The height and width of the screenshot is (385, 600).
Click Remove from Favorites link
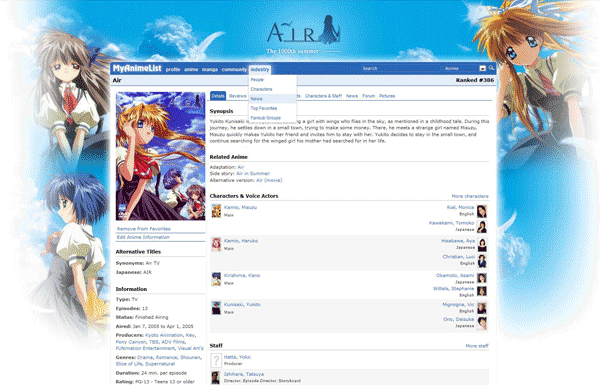[143, 229]
